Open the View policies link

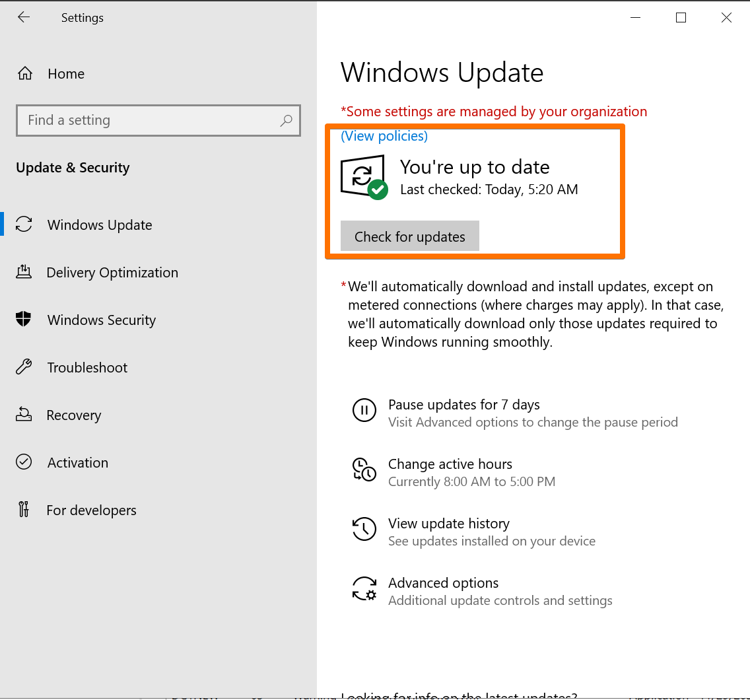[384, 136]
